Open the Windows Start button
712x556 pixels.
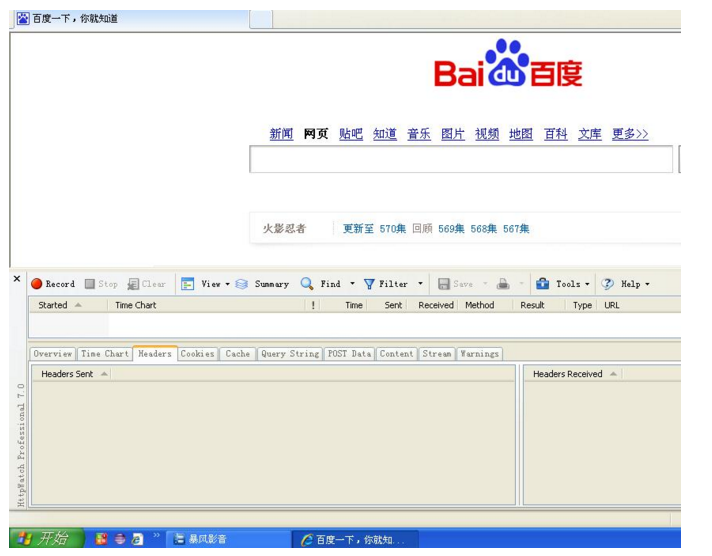pyautogui.click(x=46, y=538)
